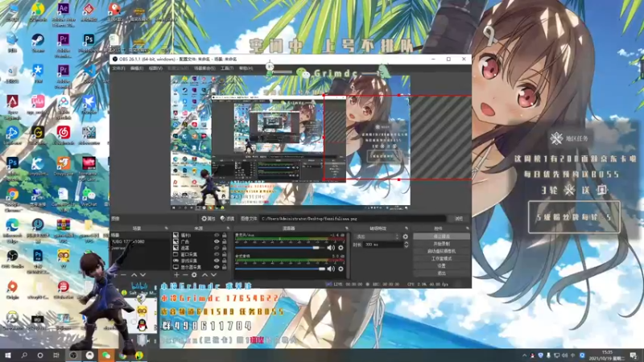Click the Controls (控件) panel dock icon

(468, 228)
